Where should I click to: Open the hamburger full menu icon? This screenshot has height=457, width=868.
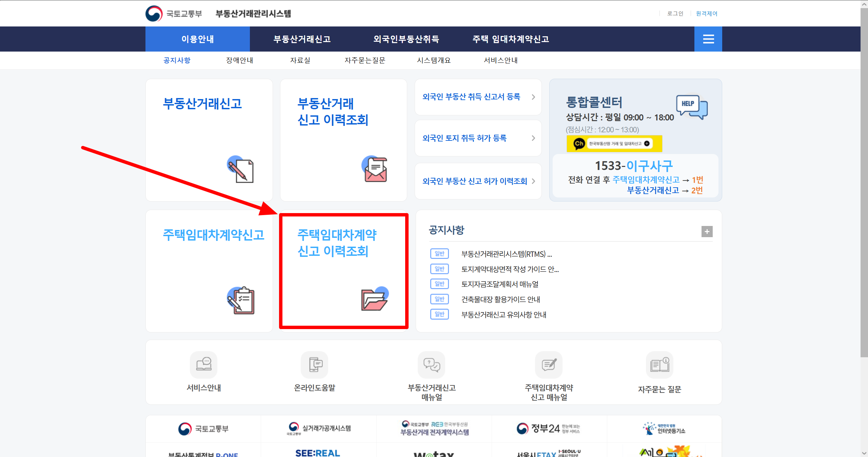(x=708, y=39)
